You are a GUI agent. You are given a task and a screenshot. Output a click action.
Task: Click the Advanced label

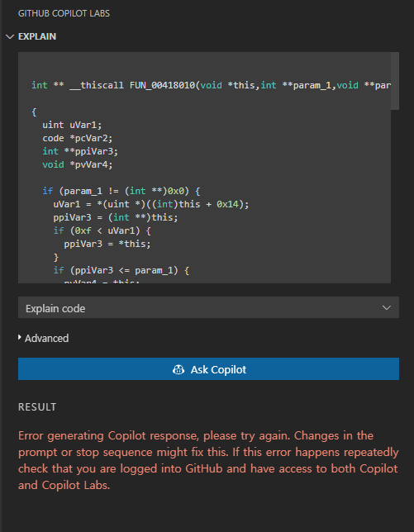46,338
